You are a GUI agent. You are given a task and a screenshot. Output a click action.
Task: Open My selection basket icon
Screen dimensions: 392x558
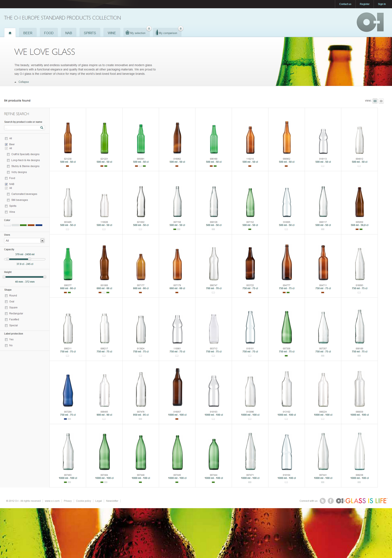[127, 33]
